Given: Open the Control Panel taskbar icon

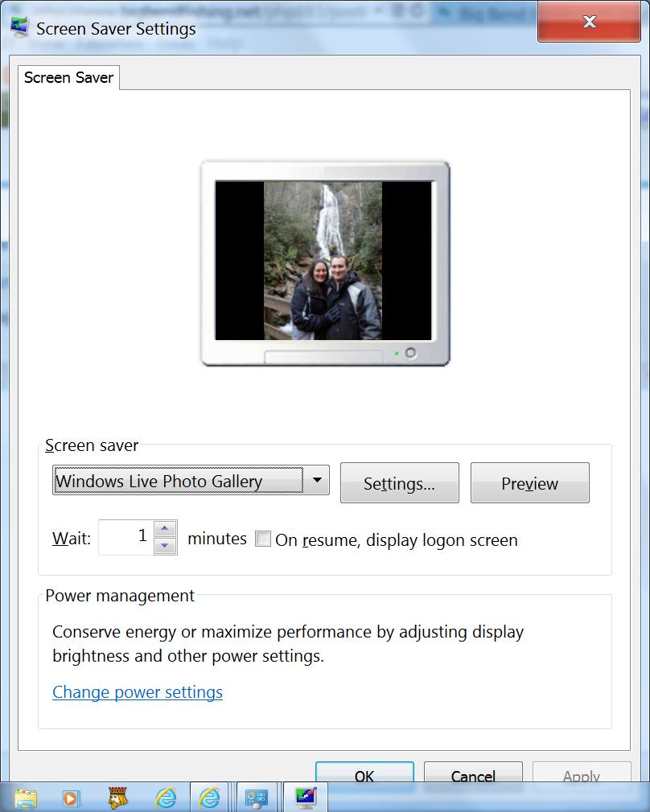Looking at the screenshot, I should pyautogui.click(x=257, y=797).
